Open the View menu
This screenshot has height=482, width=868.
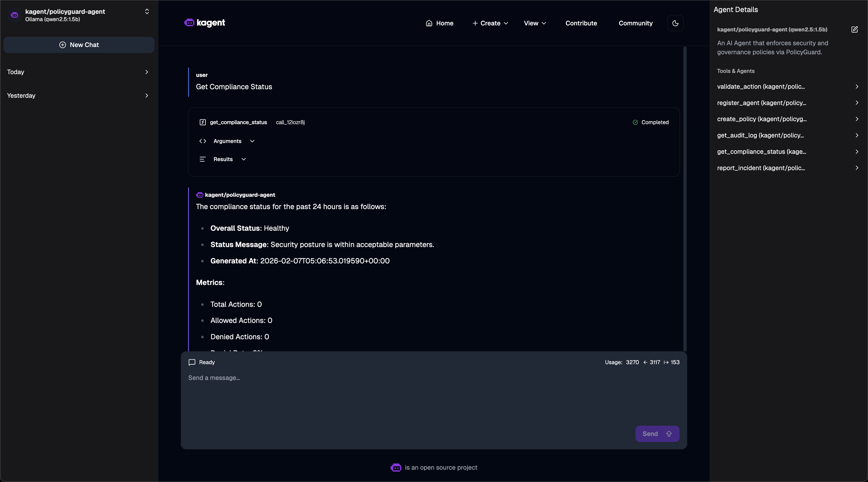[535, 23]
